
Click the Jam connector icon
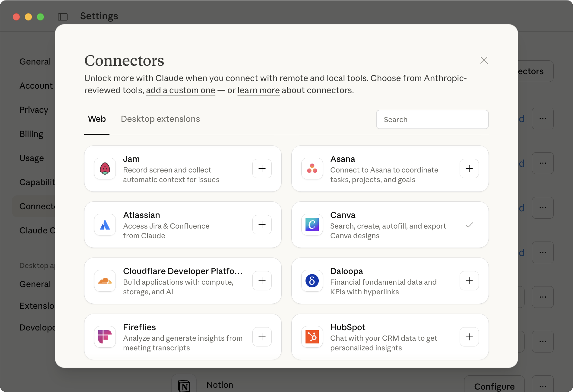[105, 169]
